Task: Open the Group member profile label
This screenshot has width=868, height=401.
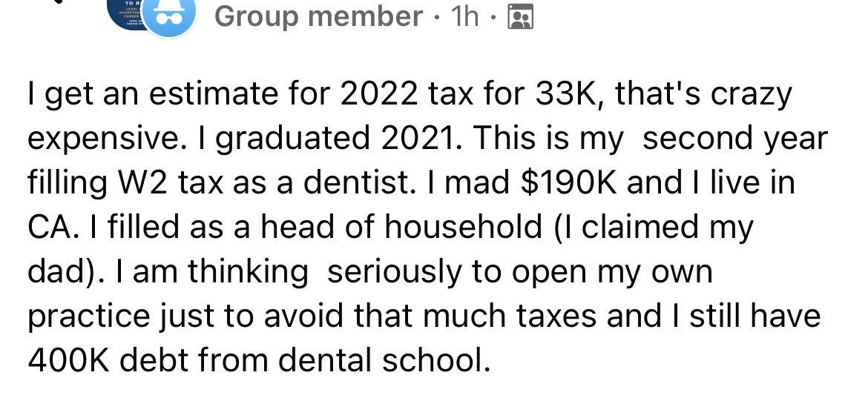Action: coord(318,16)
